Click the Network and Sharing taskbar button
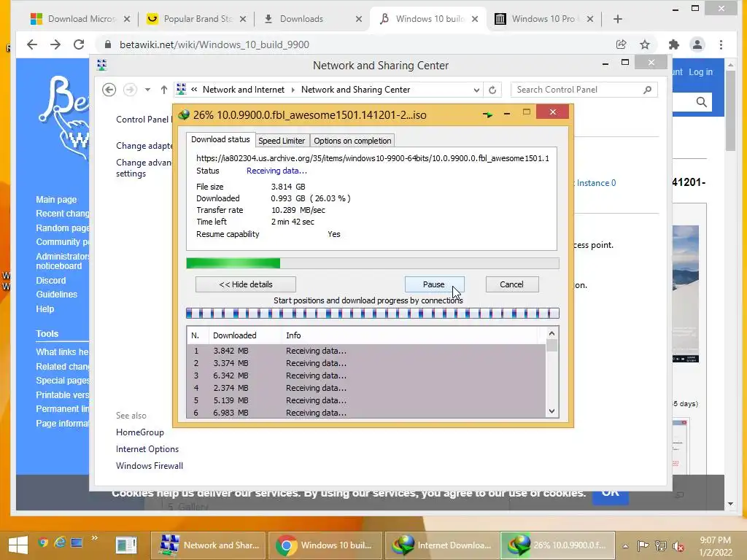The width and height of the screenshot is (747, 560). [208, 545]
